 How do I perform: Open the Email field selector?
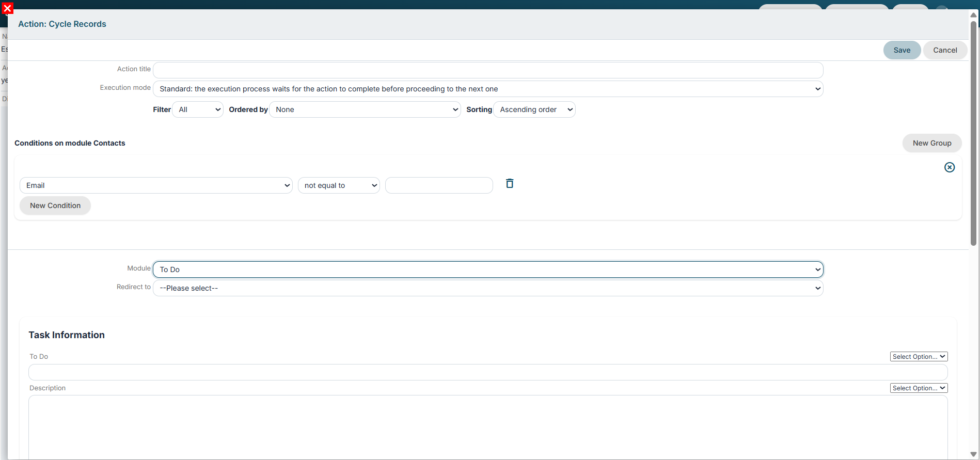click(x=156, y=185)
